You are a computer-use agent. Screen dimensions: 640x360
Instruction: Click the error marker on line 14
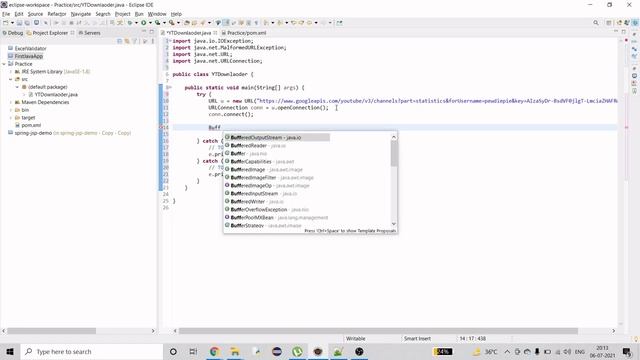coord(161,127)
